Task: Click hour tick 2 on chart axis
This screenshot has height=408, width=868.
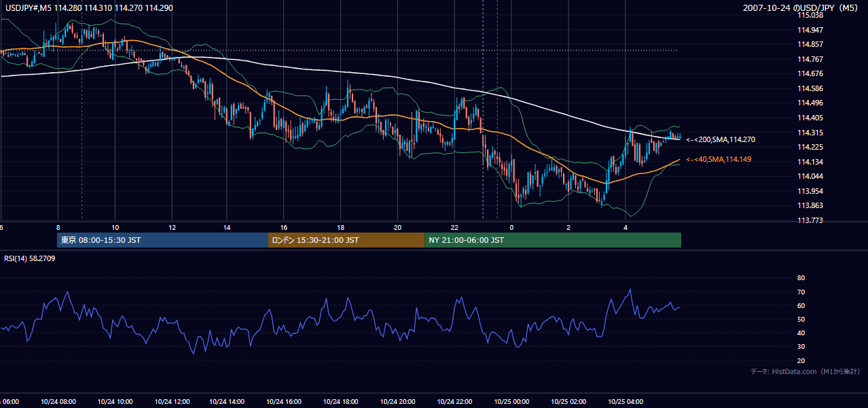Action: click(x=568, y=228)
